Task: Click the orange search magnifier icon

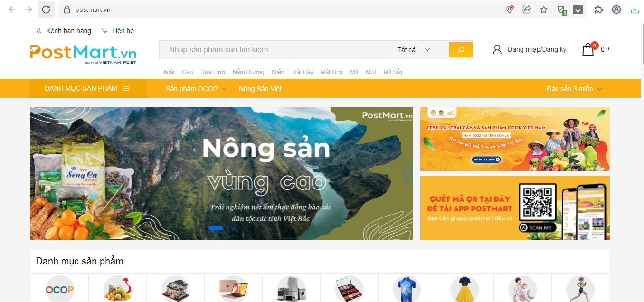Action: point(460,49)
